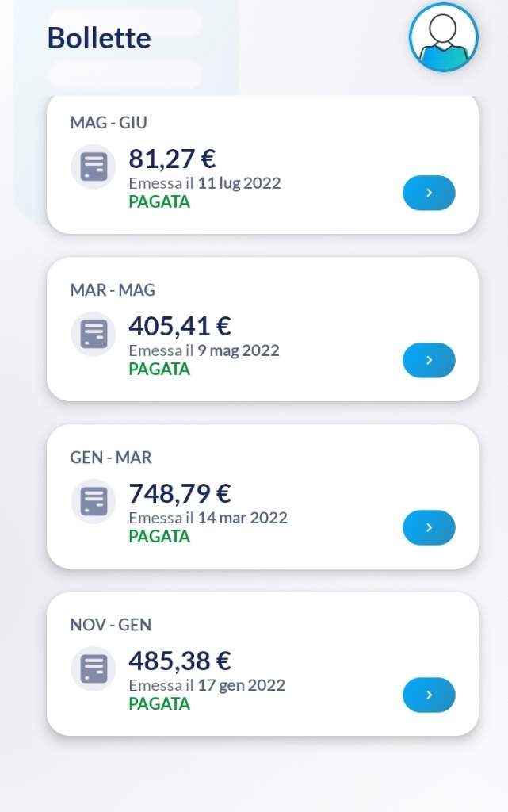Image resolution: width=508 pixels, height=812 pixels.
Task: Select the 405,41 € amount
Action: pyautogui.click(x=180, y=326)
